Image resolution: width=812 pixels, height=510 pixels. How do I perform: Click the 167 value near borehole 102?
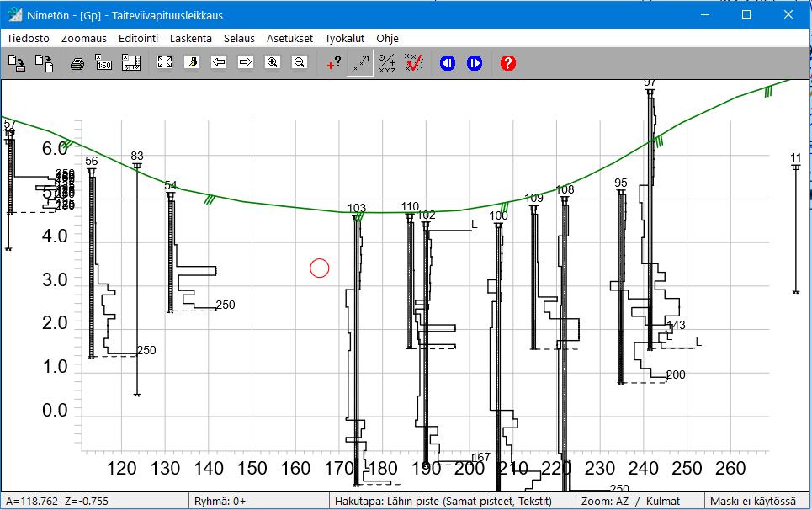481,457
